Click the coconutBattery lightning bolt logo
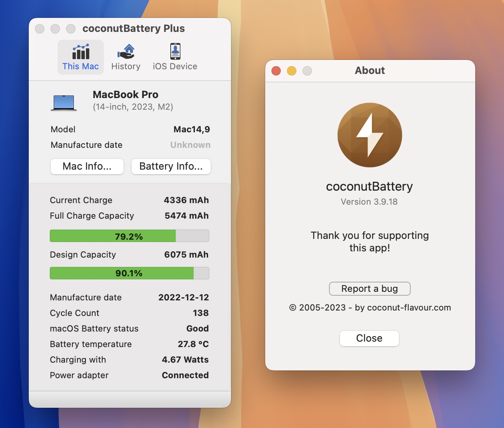 click(369, 135)
